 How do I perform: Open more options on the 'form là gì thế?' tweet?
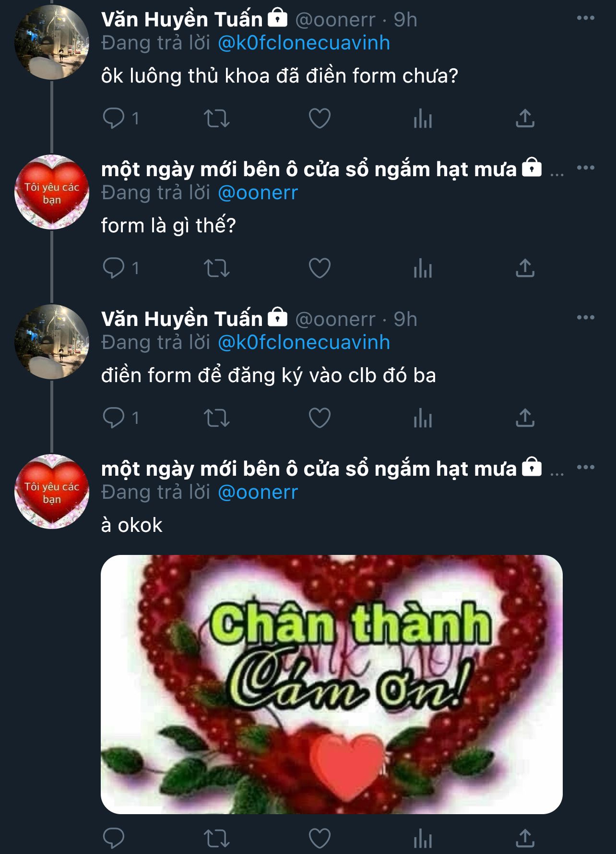coord(586,168)
